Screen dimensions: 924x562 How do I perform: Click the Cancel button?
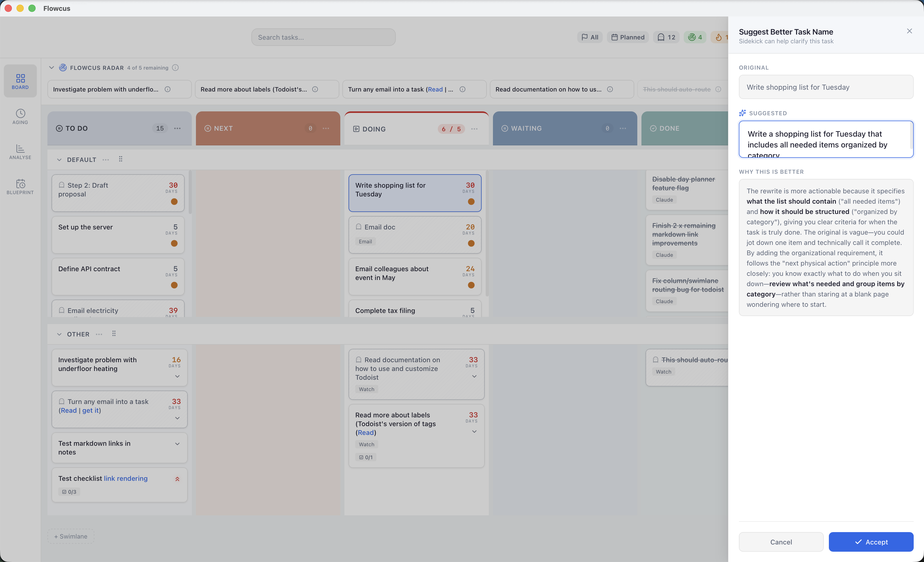(781, 542)
